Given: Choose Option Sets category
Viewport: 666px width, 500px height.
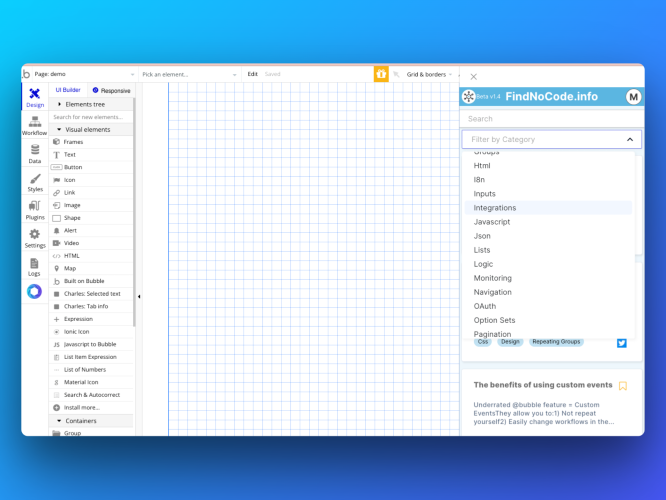Looking at the screenshot, I should (548, 320).
